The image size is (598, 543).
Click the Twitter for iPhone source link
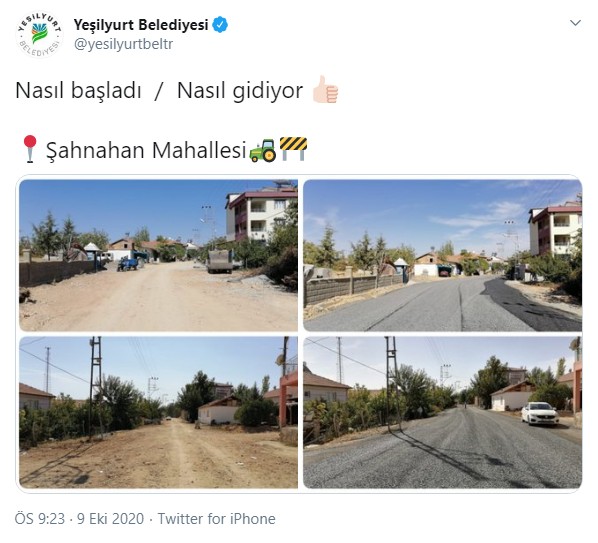tap(217, 519)
